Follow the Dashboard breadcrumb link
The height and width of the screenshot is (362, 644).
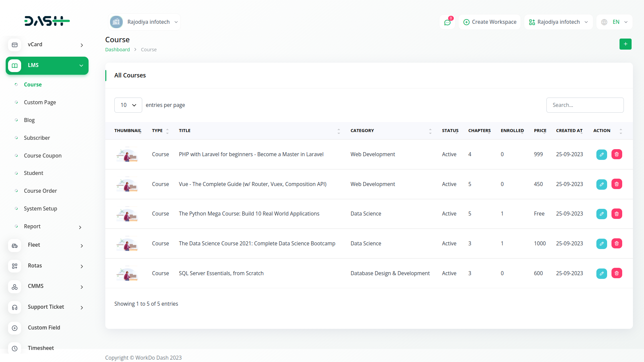click(x=117, y=50)
